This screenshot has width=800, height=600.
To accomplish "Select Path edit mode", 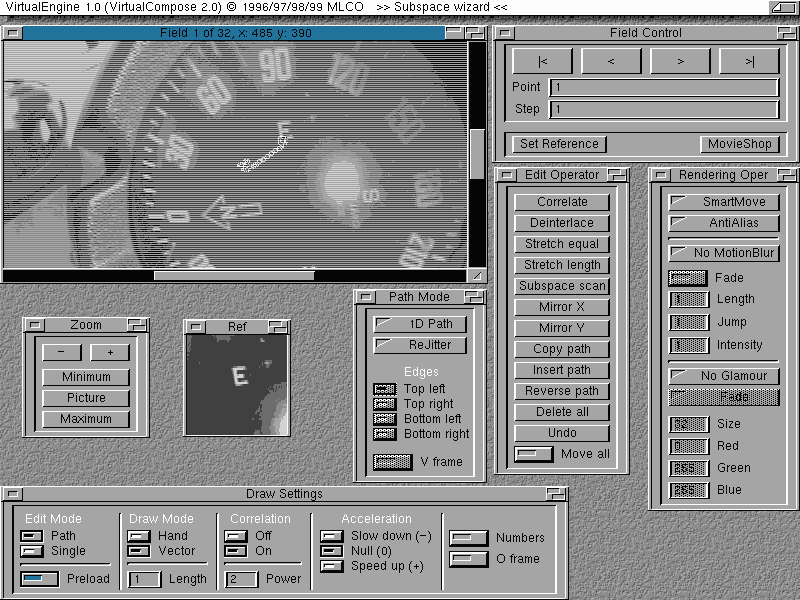I will pos(33,537).
